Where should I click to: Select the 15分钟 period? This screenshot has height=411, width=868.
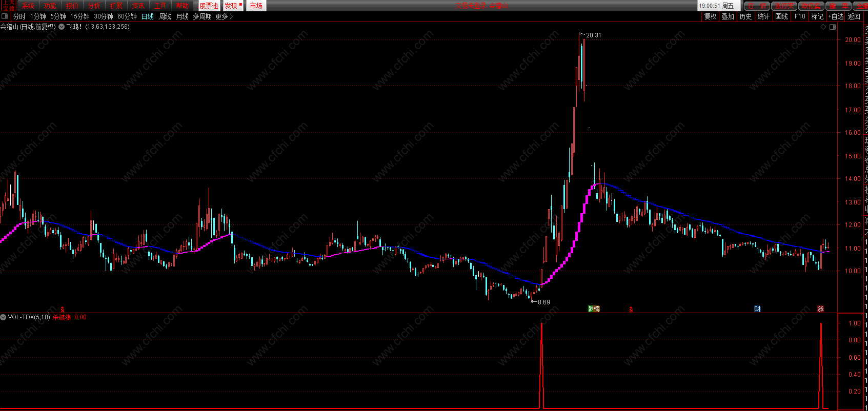80,16
